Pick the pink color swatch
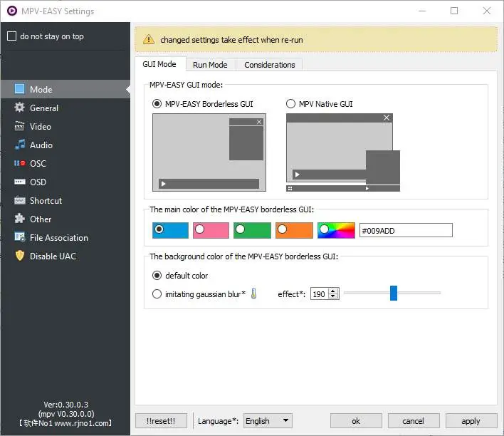The image size is (504, 436). click(x=211, y=230)
